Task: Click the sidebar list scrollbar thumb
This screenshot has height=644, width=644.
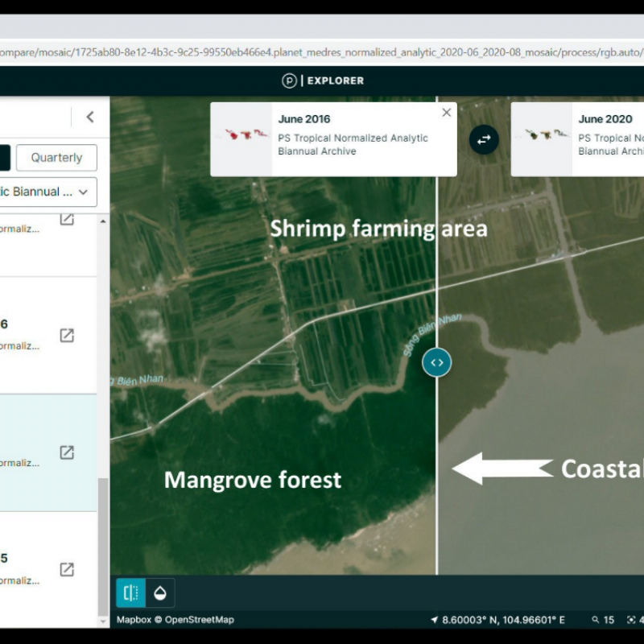Action: pos(103,547)
